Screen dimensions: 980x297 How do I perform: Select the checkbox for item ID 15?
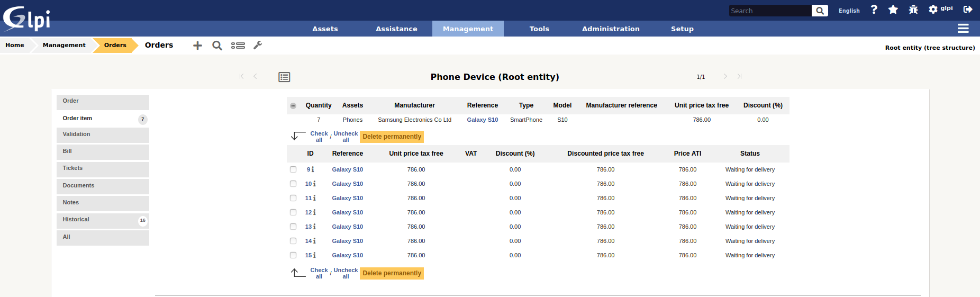[x=293, y=255]
